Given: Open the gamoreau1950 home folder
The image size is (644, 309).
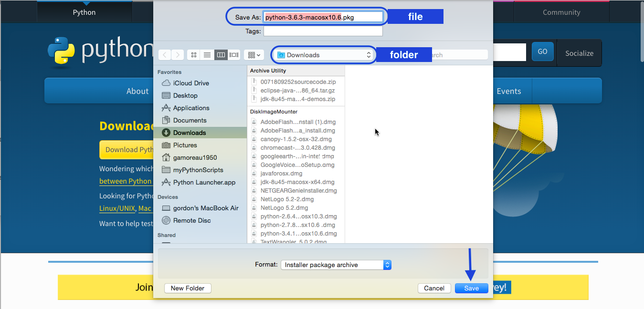Looking at the screenshot, I should [x=200, y=157].
